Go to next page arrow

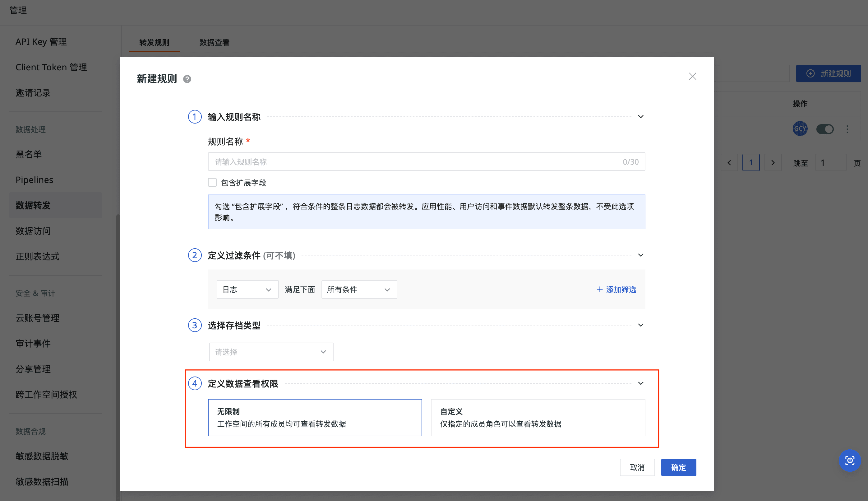tap(773, 163)
